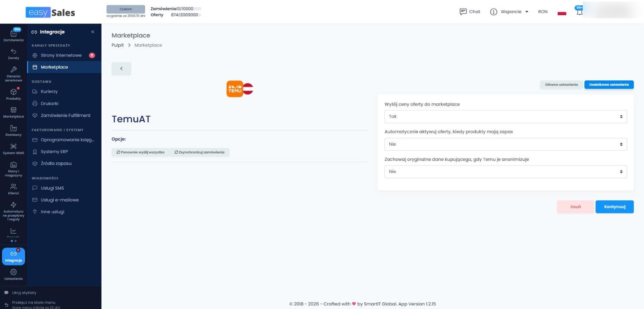Open the reports chart icon in sidebar

point(13,231)
